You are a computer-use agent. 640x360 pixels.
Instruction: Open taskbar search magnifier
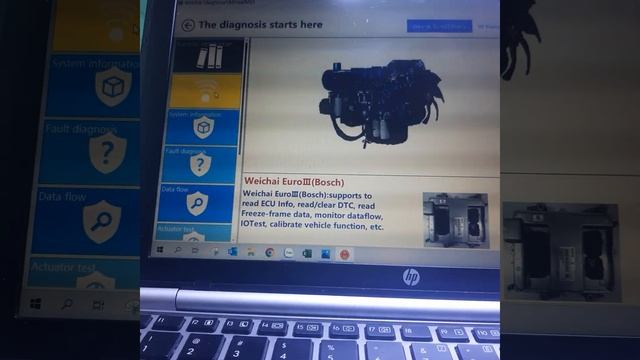click(x=178, y=250)
